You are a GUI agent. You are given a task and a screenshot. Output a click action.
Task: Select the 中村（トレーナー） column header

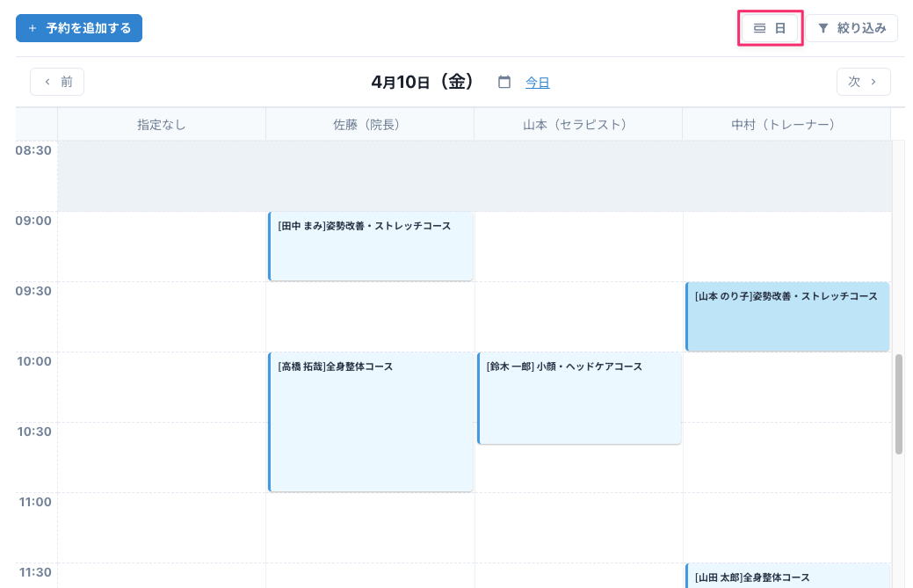[786, 125]
